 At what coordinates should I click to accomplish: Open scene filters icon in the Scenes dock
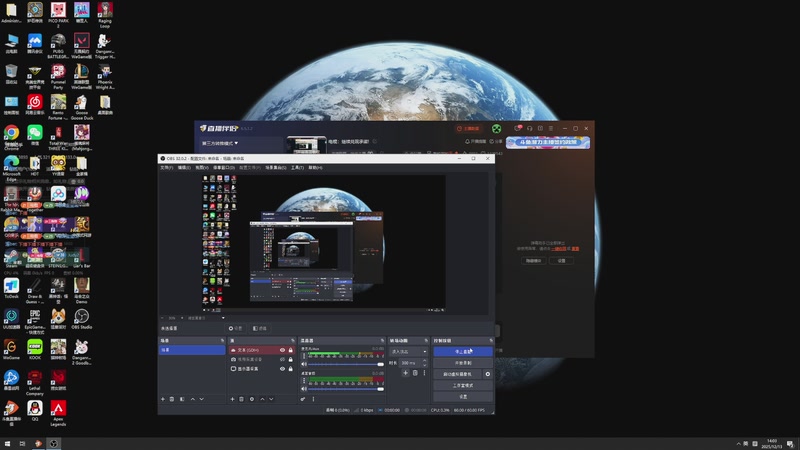pos(182,399)
